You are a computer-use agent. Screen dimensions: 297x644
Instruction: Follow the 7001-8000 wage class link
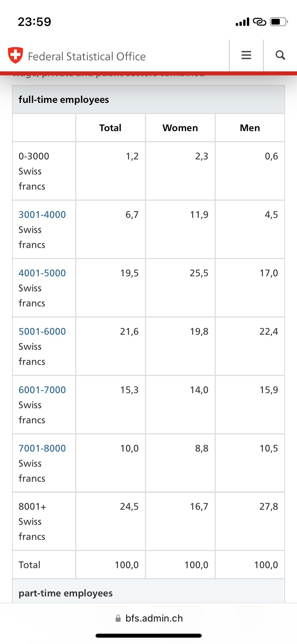click(42, 448)
